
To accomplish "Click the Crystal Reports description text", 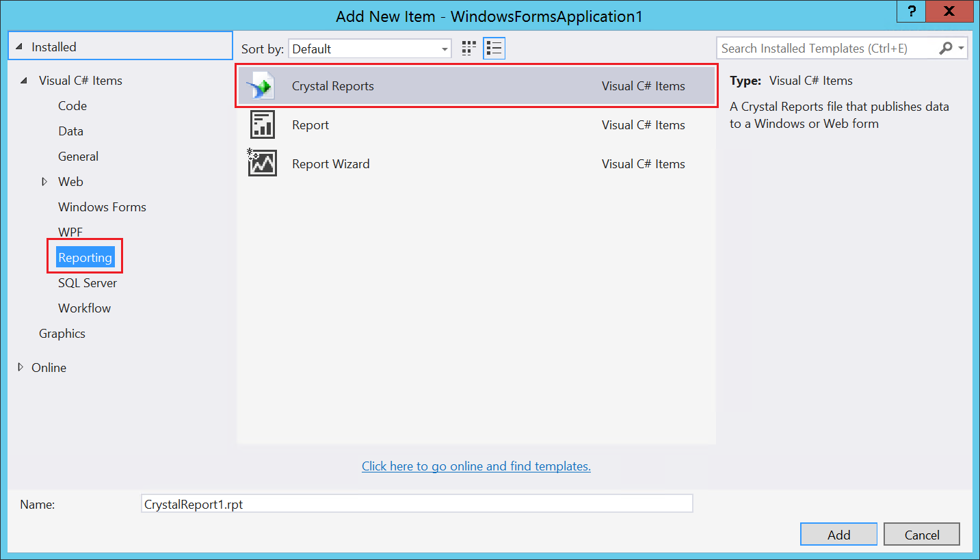I will (839, 115).
